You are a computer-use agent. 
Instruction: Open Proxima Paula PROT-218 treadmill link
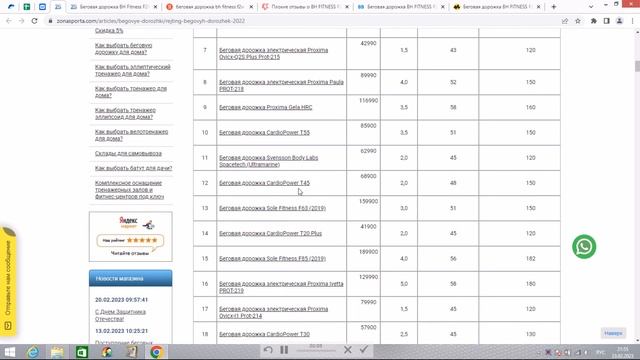click(281, 85)
